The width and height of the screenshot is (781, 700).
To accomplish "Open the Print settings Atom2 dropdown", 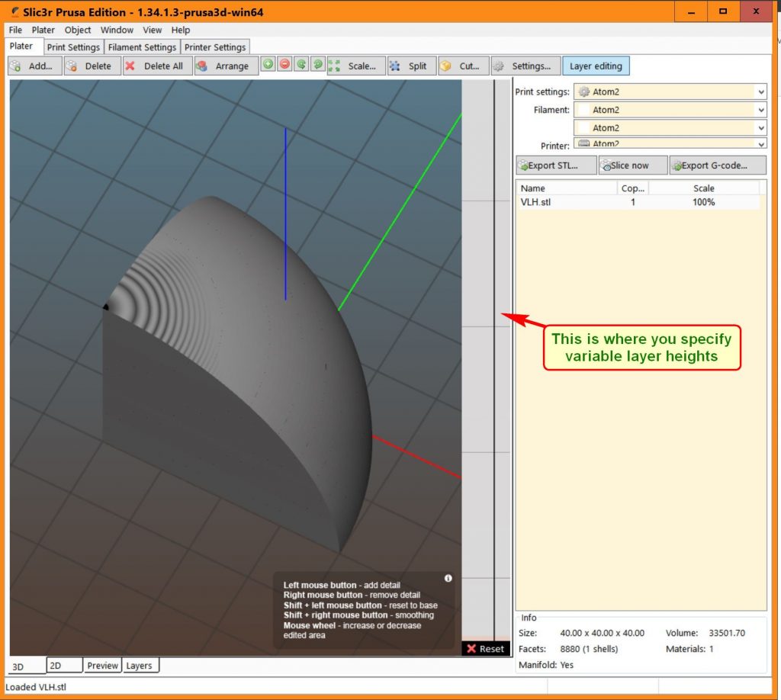I will (670, 92).
